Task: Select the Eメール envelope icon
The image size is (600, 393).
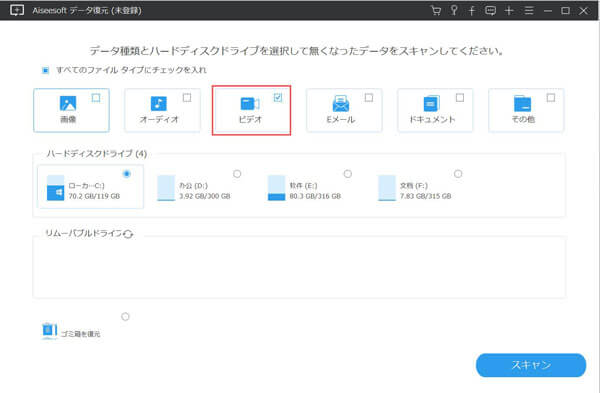Action: tap(341, 104)
